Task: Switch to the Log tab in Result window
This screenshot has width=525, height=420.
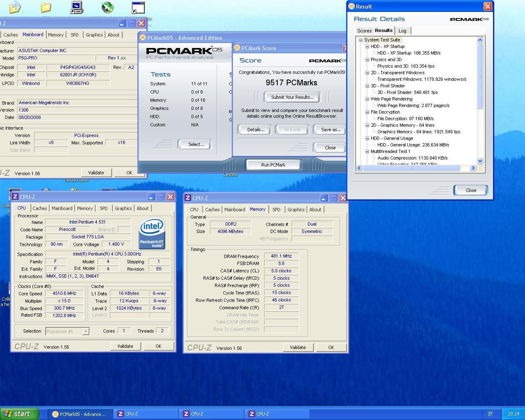Action: tap(402, 31)
